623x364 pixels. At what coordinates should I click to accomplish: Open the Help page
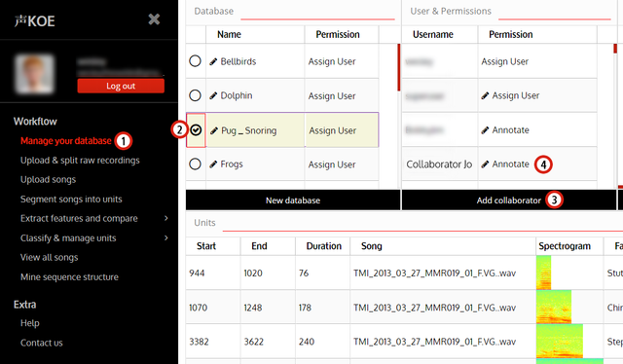tap(30, 323)
